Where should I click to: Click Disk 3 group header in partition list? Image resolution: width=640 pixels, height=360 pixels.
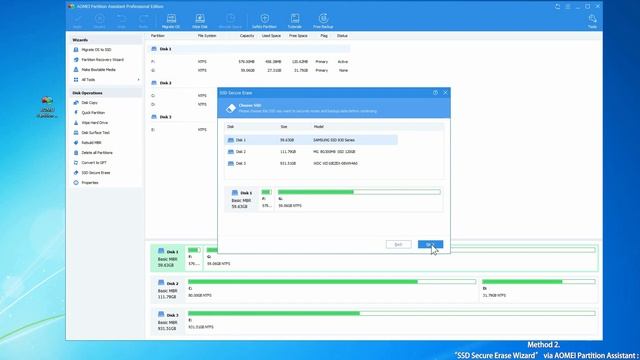pos(183,117)
